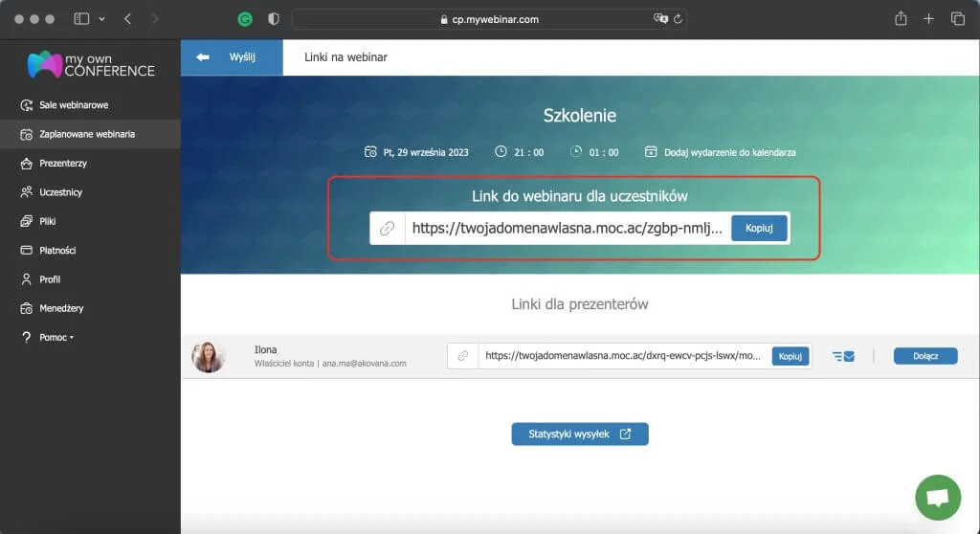
Task: Switch to the Linki na webinar tab
Action: (x=345, y=57)
